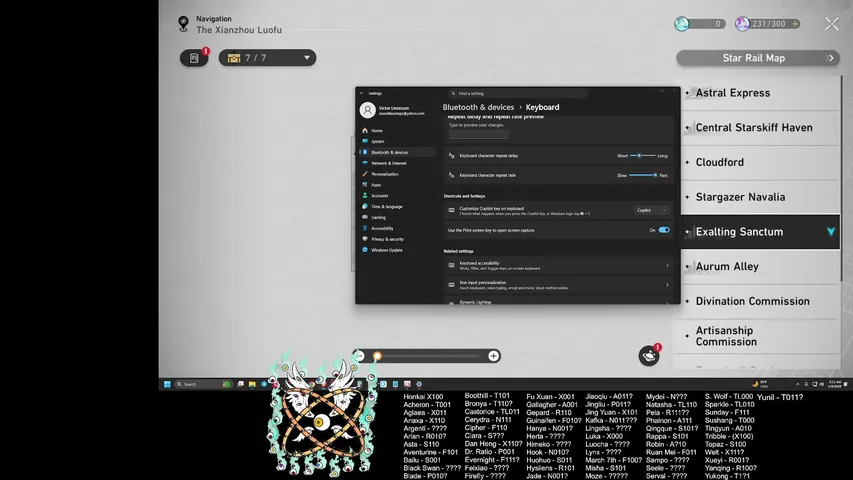853x480 pixels.
Task: Select Stargazer Navalia location
Action: (x=759, y=197)
